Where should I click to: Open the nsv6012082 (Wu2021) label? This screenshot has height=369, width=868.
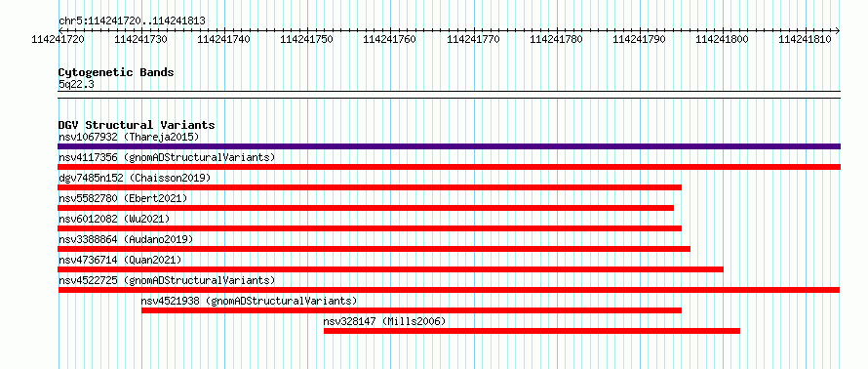pyautogui.click(x=114, y=219)
